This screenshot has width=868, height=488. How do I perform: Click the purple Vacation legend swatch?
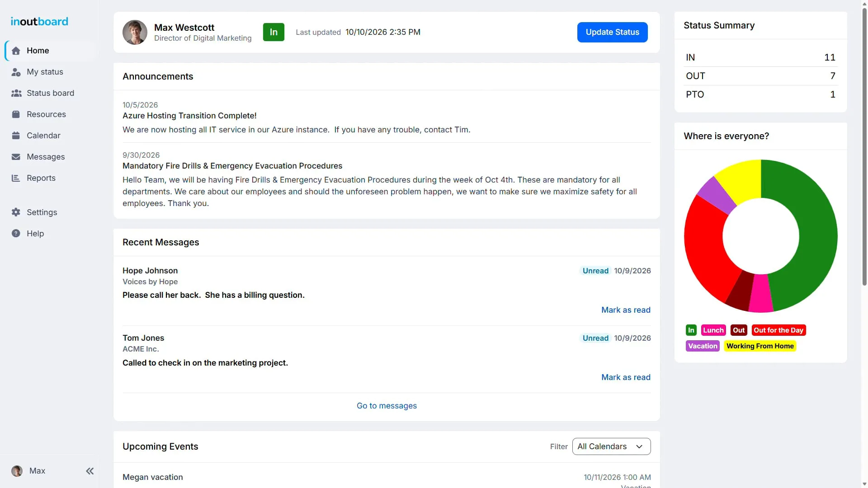point(703,346)
